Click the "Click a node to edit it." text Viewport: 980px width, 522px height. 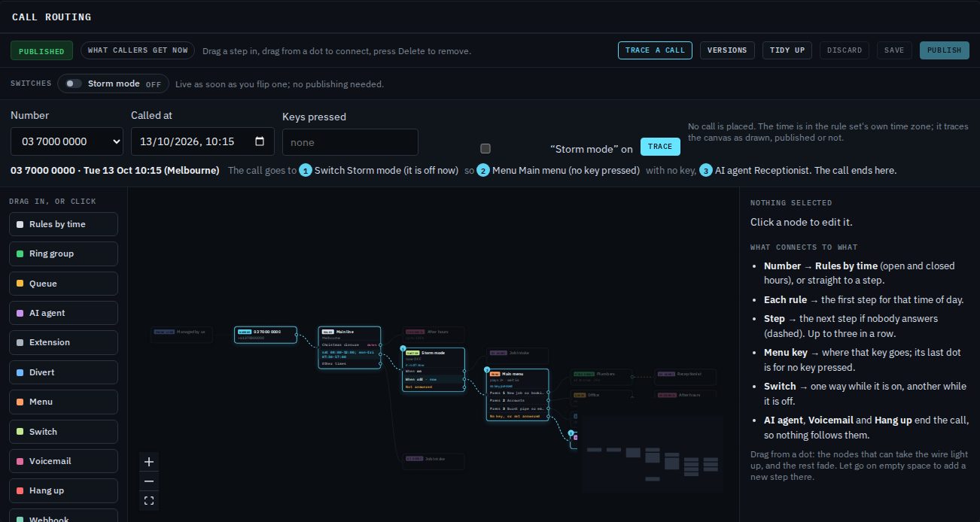[802, 222]
